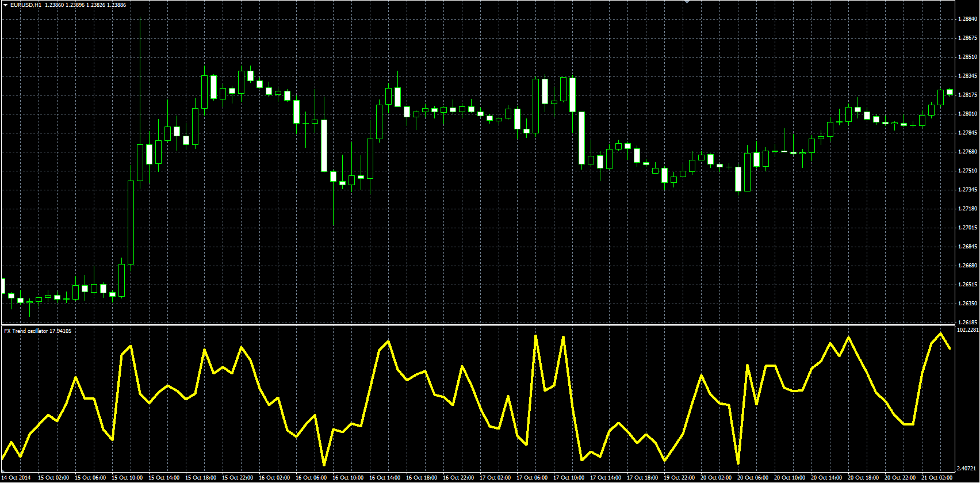Click the 17 Oct 14:00 time label
This screenshot has height=483, width=980.
[x=606, y=477]
